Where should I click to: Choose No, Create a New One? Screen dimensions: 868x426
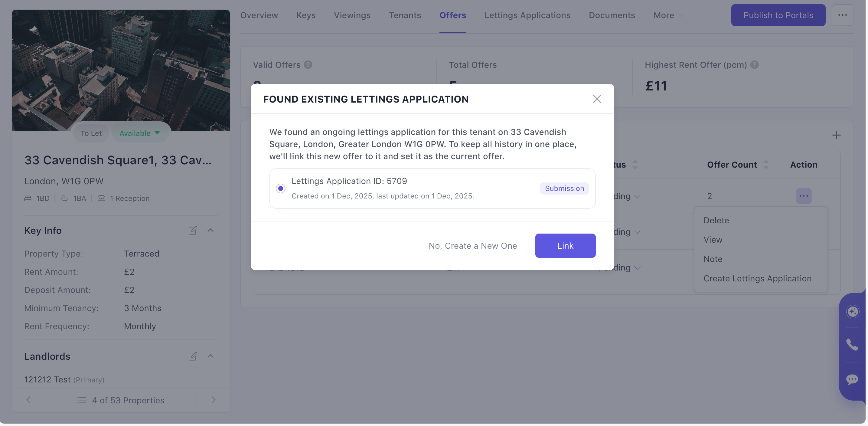point(472,246)
